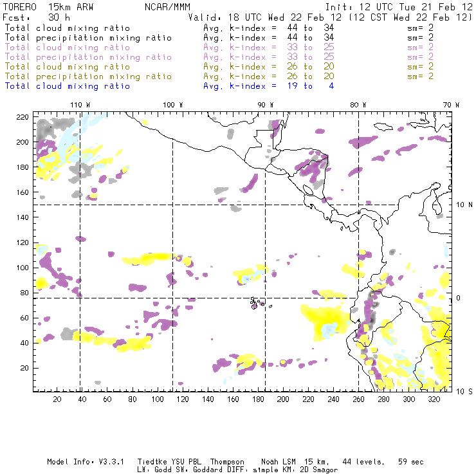Click the '200' x-axis grid number
The height and width of the screenshot is (476, 476).
pyautogui.click(x=283, y=399)
